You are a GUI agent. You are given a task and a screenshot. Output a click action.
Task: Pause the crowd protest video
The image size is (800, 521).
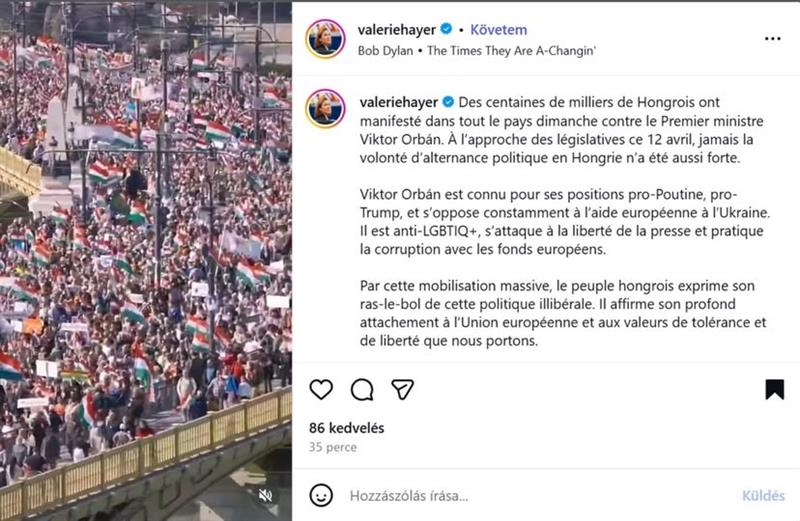coord(146,260)
